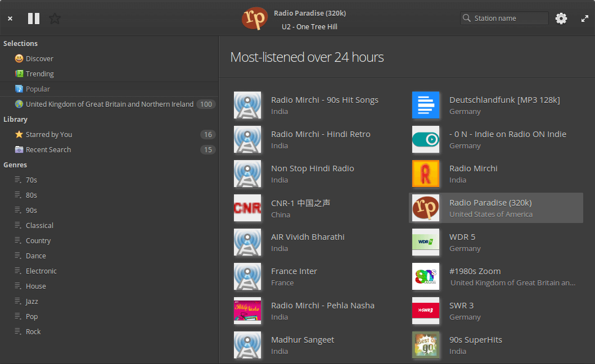
Task: Open United Kingdom stations list
Action: point(109,104)
